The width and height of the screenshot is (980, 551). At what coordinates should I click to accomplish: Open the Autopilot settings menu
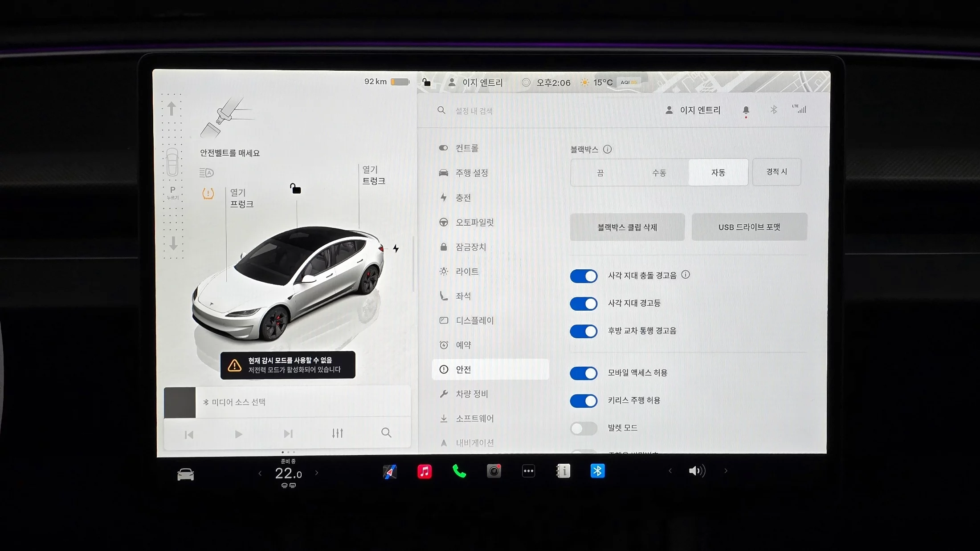(x=474, y=222)
